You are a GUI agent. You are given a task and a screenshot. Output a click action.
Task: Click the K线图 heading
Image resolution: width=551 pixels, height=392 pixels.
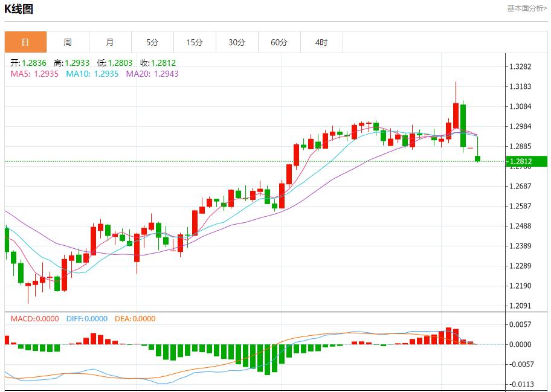19,9
